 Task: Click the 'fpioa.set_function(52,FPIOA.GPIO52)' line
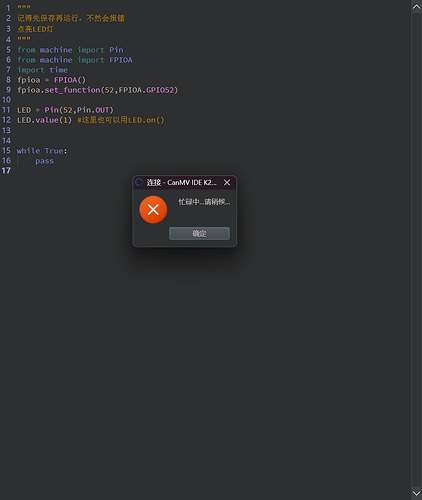pos(98,90)
